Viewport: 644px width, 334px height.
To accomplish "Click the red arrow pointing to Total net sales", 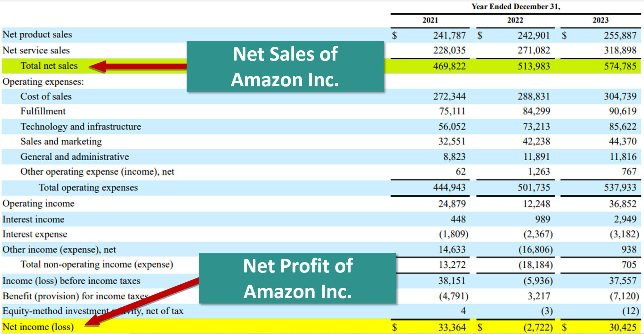I will (x=138, y=66).
